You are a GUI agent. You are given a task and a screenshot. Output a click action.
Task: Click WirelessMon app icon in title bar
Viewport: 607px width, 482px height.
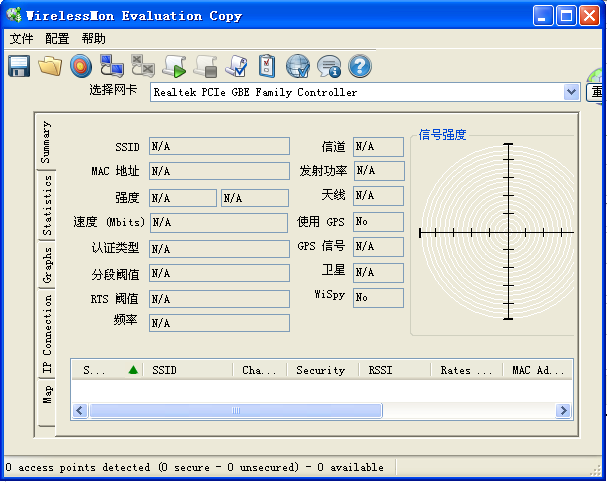(x=14, y=15)
